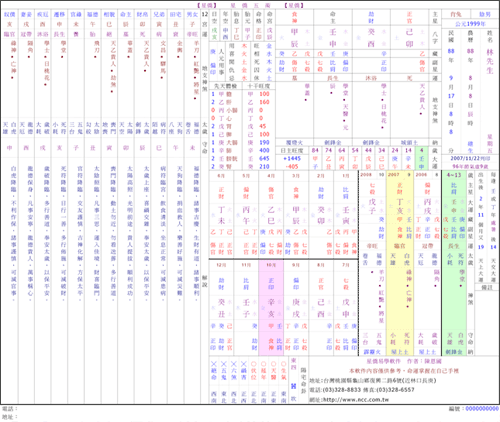The height and width of the screenshot is (422, 500).
Task: Click the +1445 day master strength value
Action: tap(292, 158)
